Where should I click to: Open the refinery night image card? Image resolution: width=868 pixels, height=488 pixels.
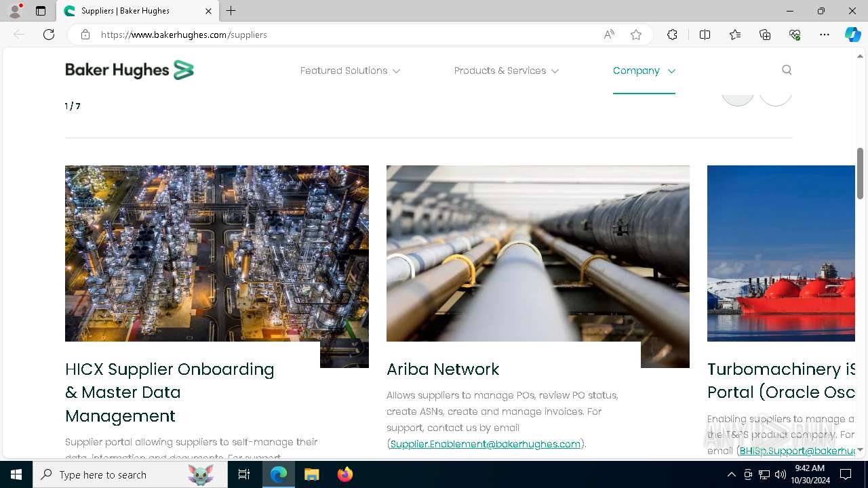pos(217,253)
